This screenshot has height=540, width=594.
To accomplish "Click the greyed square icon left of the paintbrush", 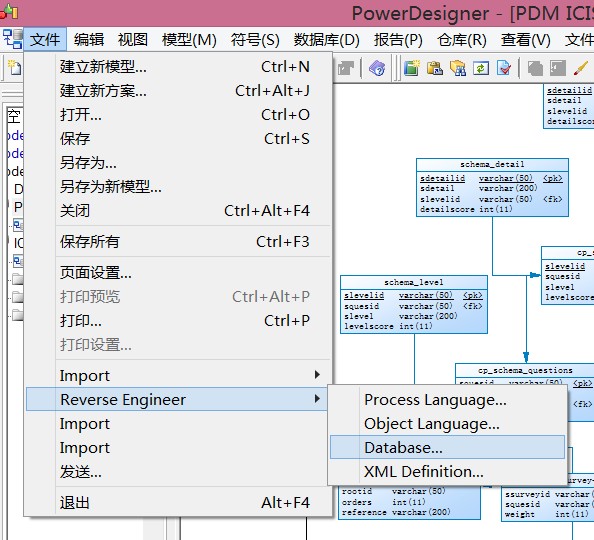I will [x=558, y=68].
